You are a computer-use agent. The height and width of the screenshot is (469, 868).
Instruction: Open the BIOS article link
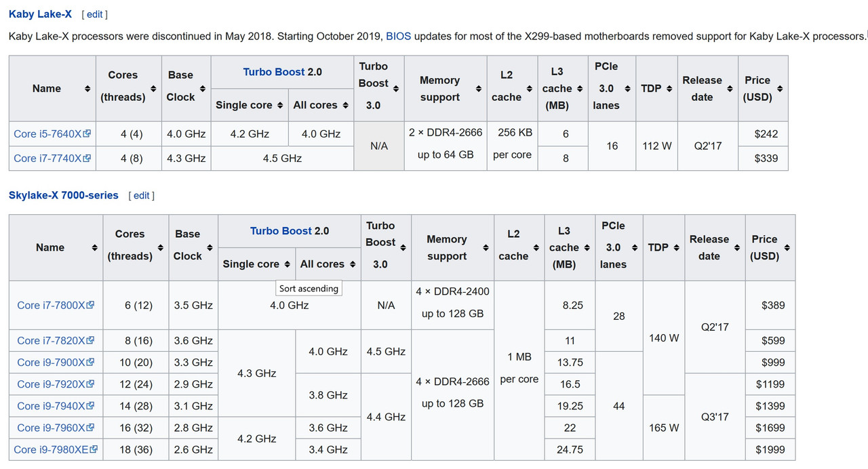[398, 36]
